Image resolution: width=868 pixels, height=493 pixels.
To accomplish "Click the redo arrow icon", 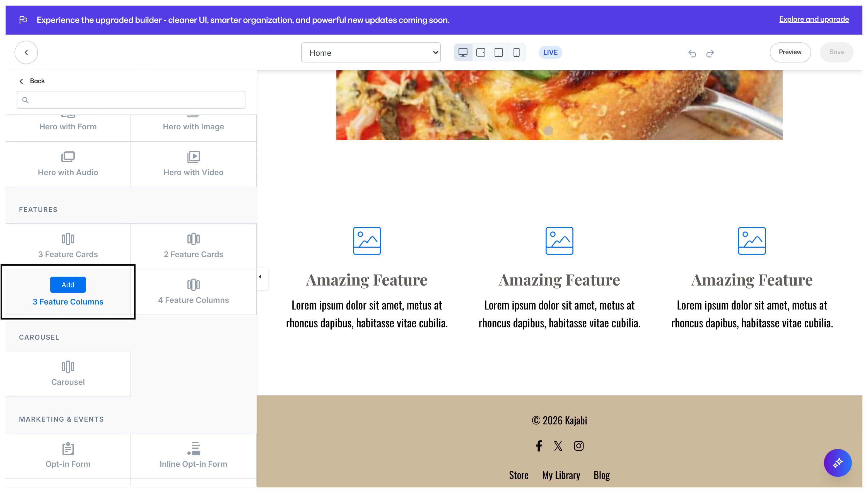I will point(710,53).
